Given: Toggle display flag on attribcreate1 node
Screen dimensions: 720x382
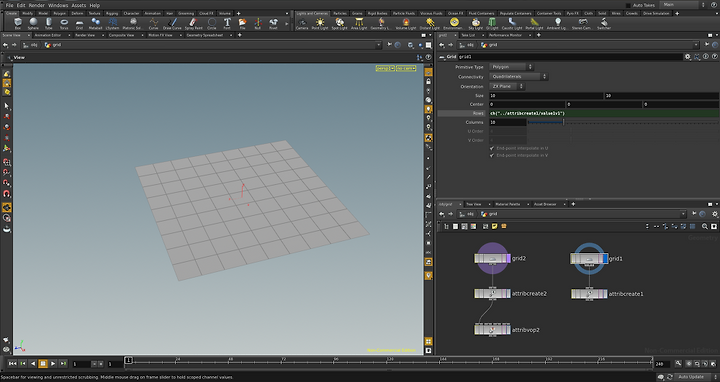Looking at the screenshot, I should [x=605, y=294].
